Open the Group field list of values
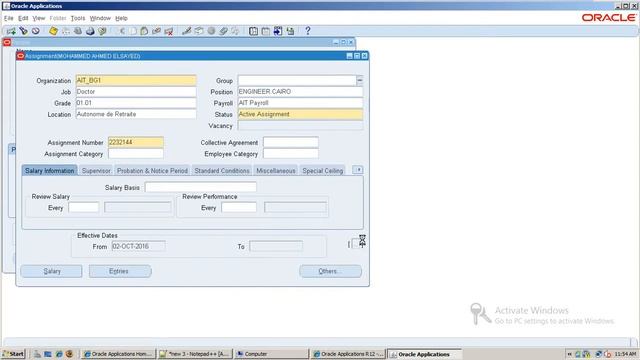 click(360, 80)
